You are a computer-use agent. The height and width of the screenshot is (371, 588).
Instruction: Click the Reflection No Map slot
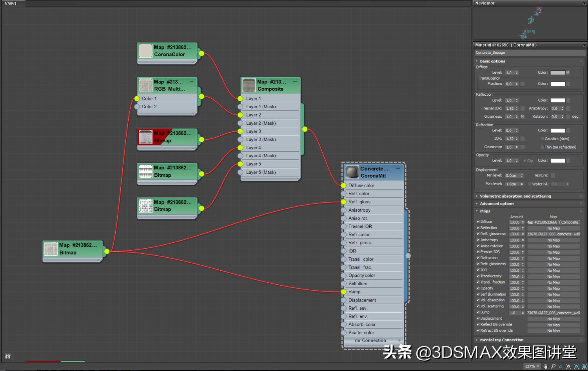tap(554, 228)
